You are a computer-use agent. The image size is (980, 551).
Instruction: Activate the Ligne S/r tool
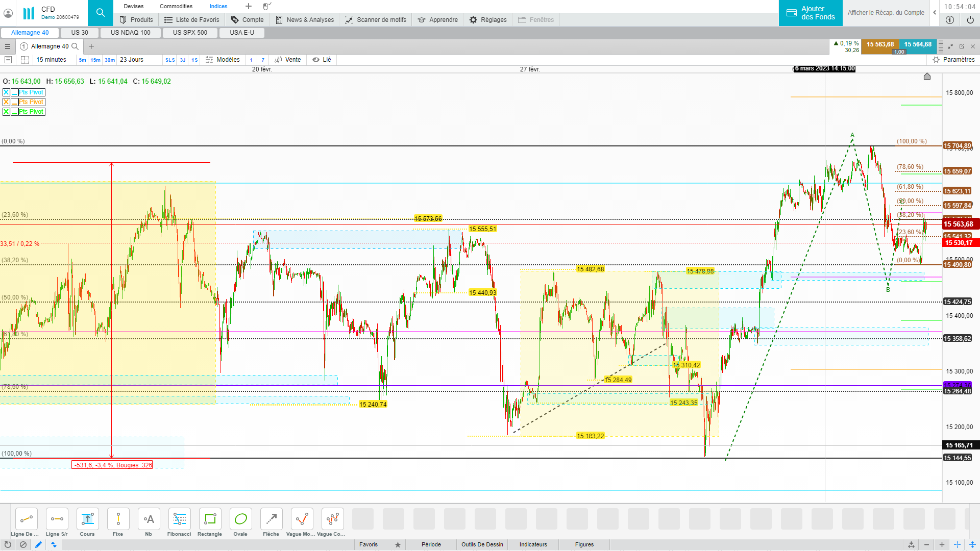[x=57, y=519]
